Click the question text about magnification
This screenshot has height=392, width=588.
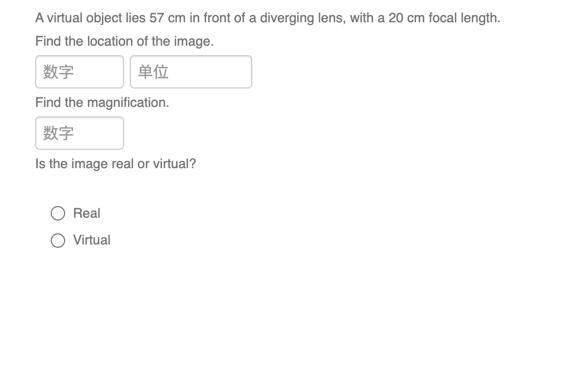tap(102, 102)
